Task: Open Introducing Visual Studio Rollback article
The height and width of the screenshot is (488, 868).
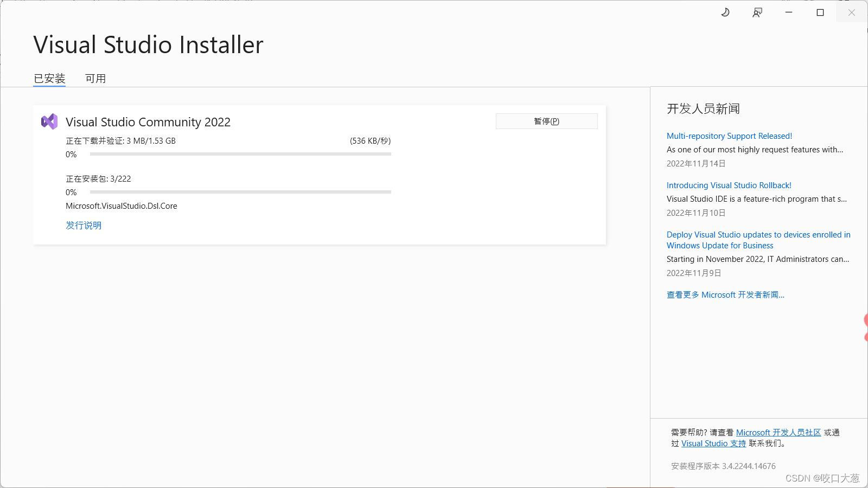Action: [729, 185]
